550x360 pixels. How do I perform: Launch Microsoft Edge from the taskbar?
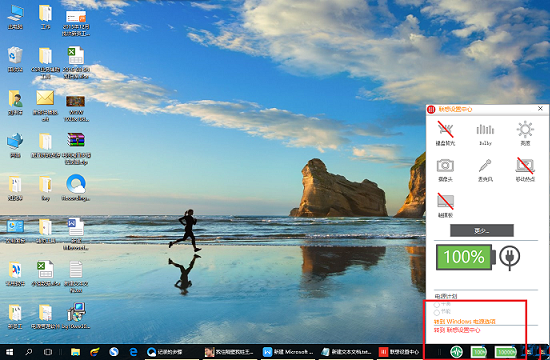point(133,352)
